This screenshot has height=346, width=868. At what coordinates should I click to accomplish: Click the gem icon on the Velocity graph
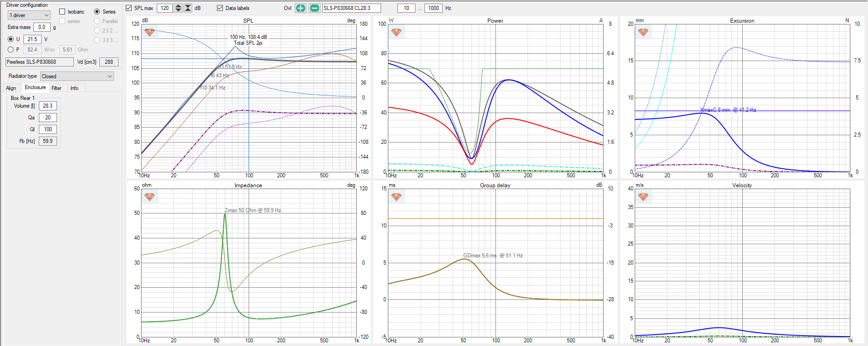point(643,197)
